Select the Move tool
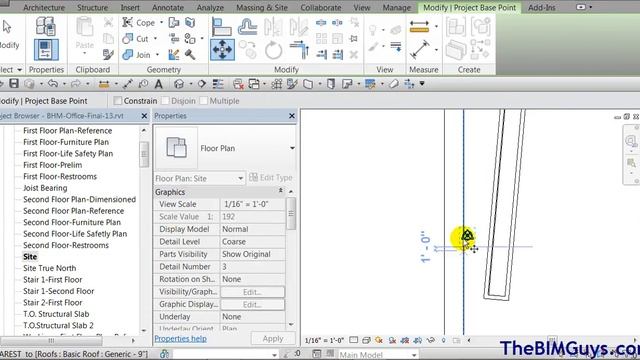This screenshot has width=640, height=360. click(x=222, y=50)
